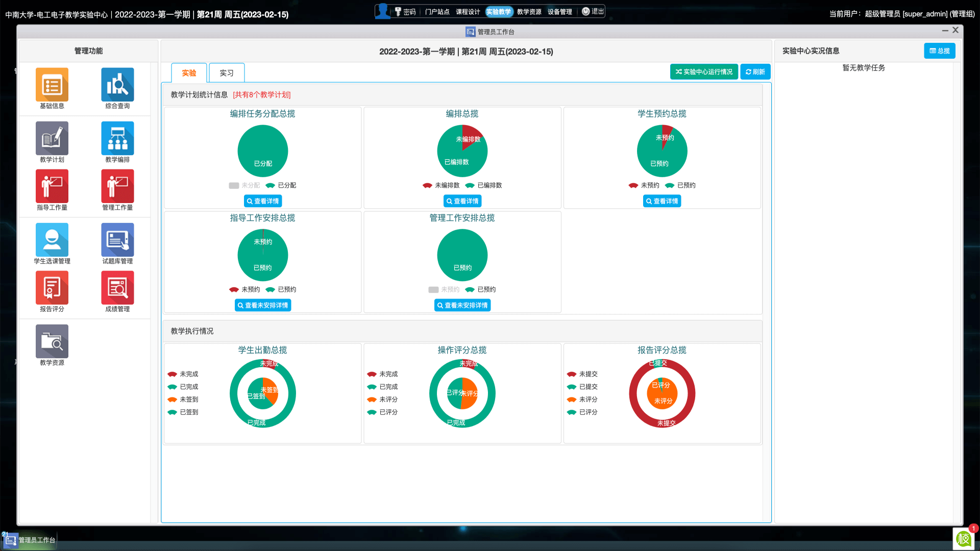Screen dimensions: 980x551
Task: Open the 基础信息 module icon
Action: coord(52,85)
